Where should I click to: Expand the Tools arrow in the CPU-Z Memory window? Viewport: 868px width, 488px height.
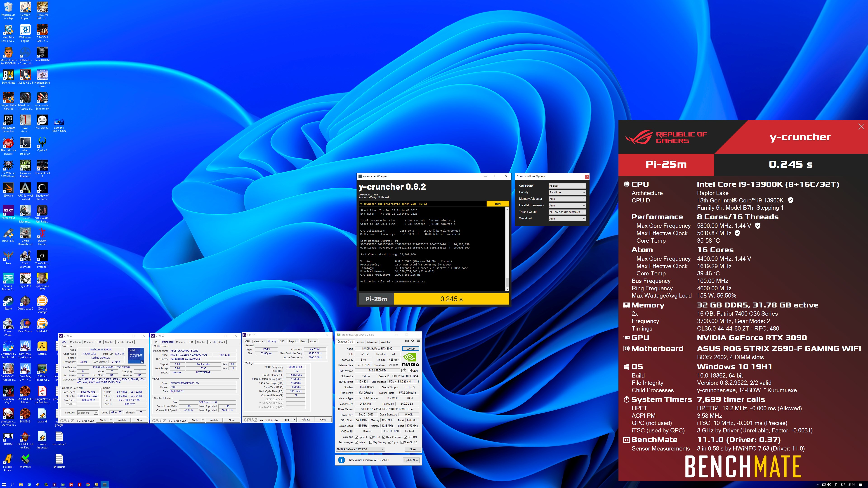[x=295, y=420]
